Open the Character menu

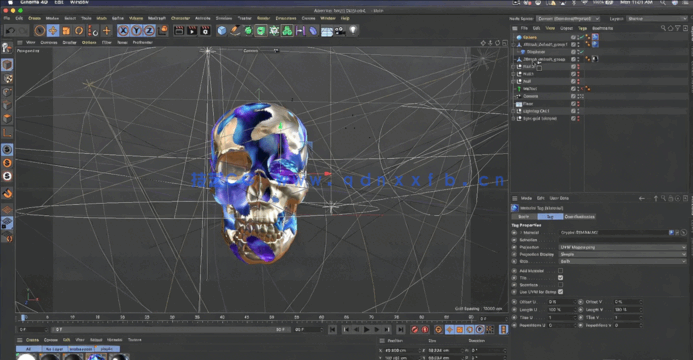pos(180,18)
